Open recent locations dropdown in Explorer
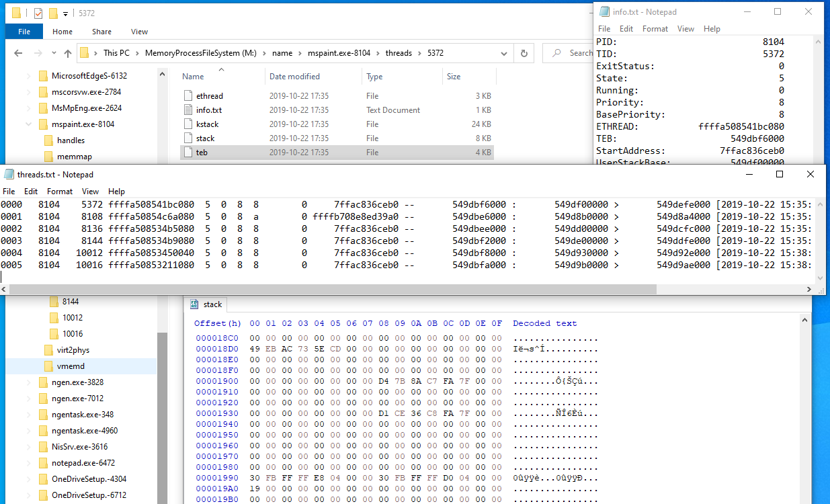 (x=54, y=54)
